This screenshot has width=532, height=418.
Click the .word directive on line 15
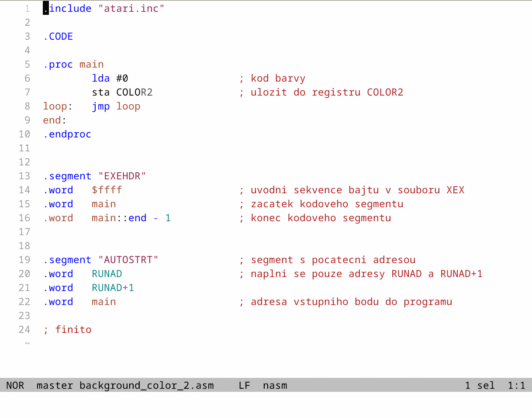click(58, 204)
